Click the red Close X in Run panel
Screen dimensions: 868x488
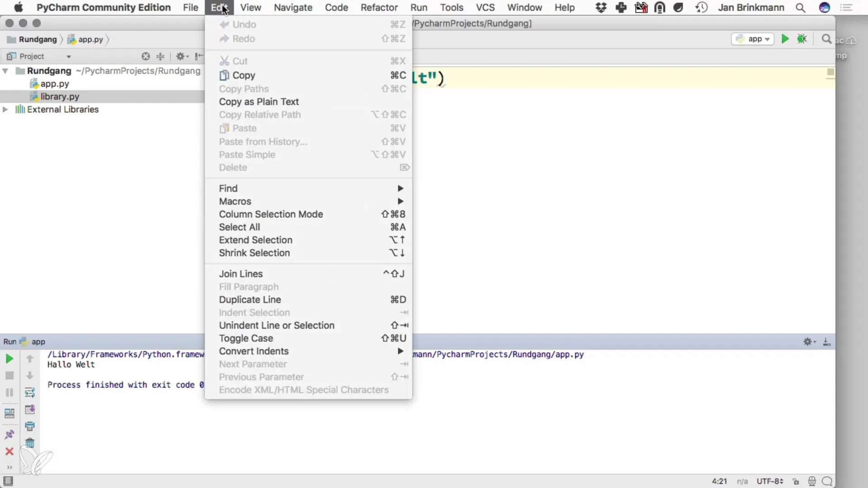9,451
